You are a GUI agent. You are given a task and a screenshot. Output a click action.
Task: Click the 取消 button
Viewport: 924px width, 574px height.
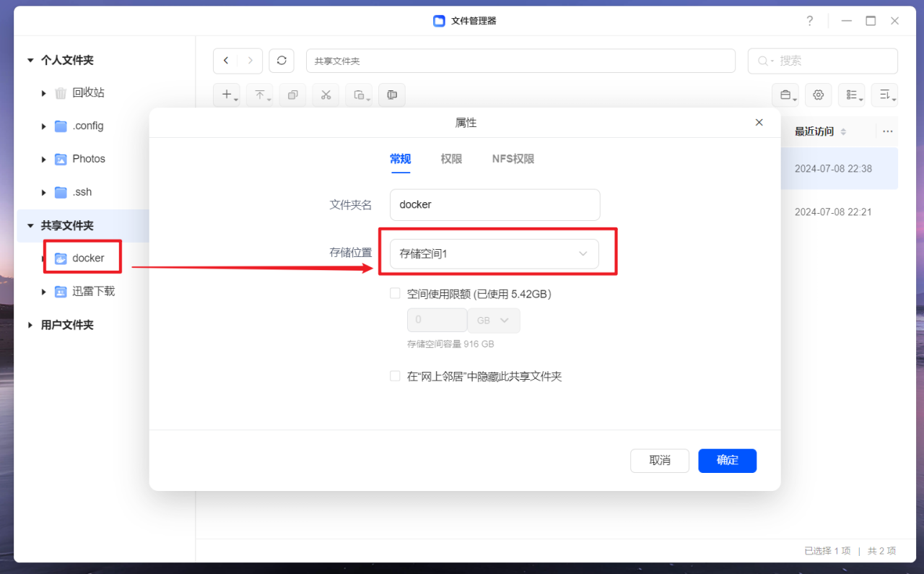pyautogui.click(x=659, y=461)
